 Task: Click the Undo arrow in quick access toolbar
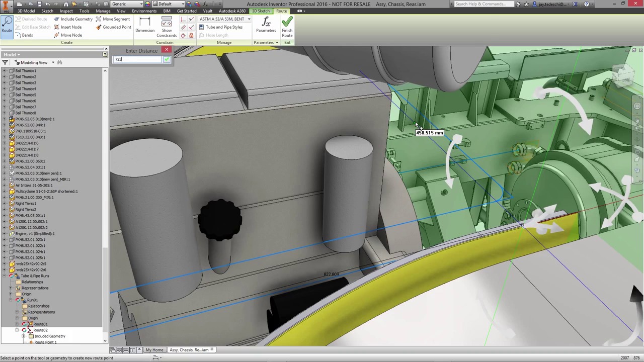[x=47, y=4]
